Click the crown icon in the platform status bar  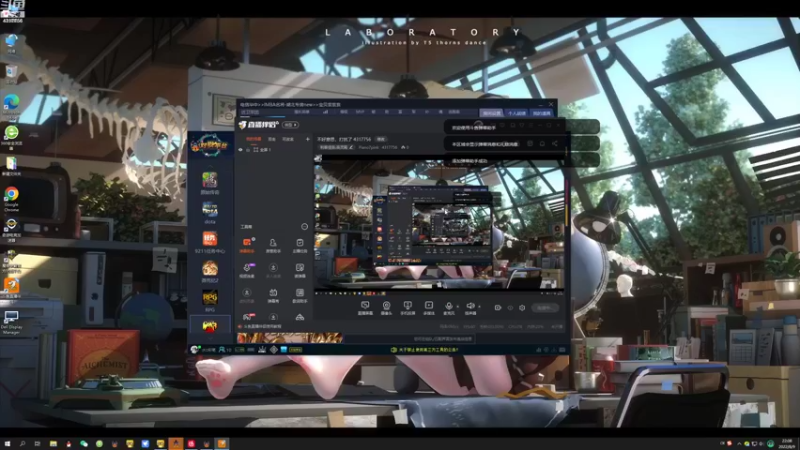(x=262, y=350)
